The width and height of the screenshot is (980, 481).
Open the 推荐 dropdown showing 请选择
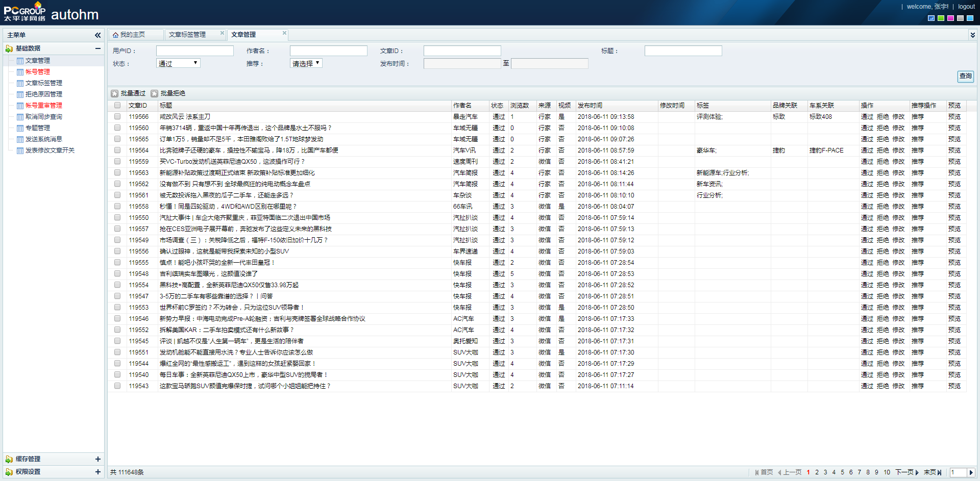(306, 63)
